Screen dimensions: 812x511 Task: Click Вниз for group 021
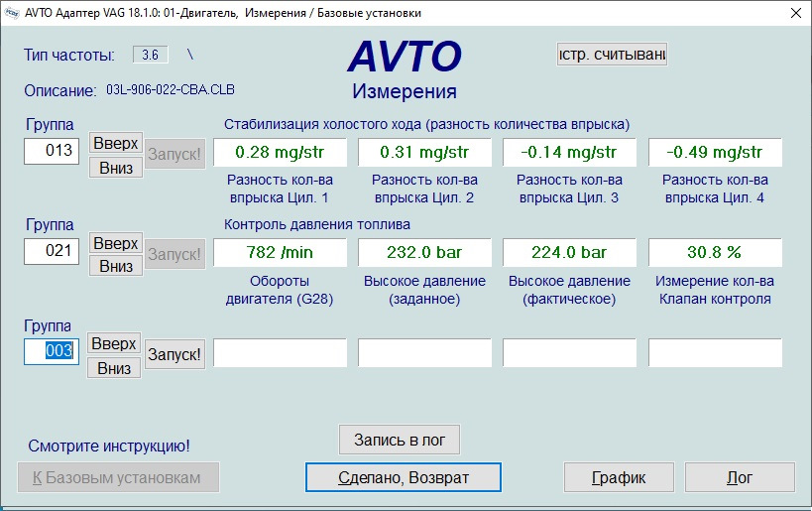coord(115,266)
